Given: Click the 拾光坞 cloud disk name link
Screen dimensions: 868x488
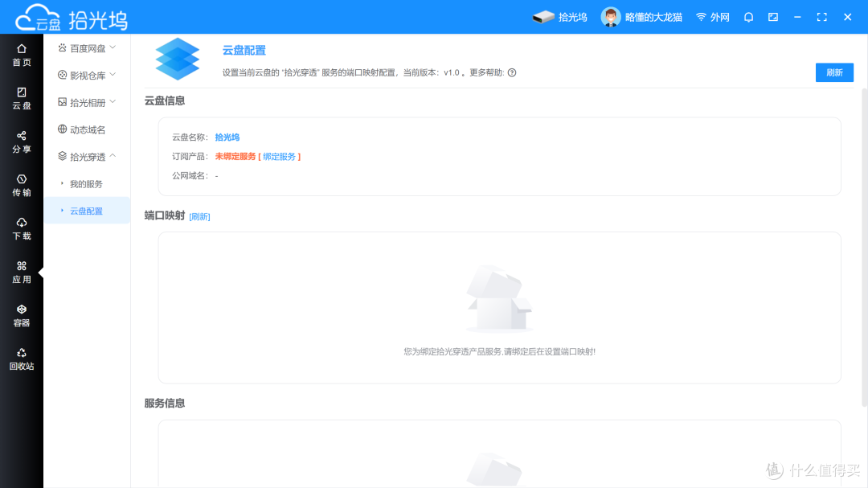Looking at the screenshot, I should 227,137.
